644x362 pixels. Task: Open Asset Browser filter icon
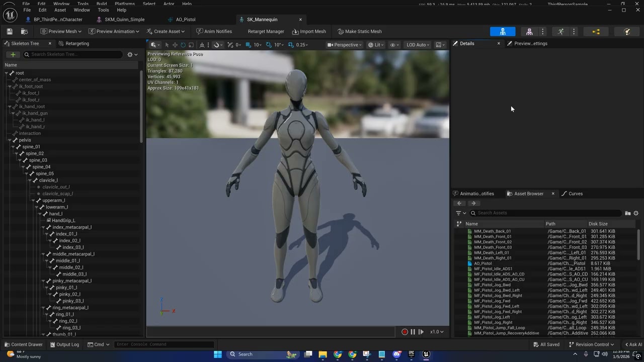coord(461,213)
